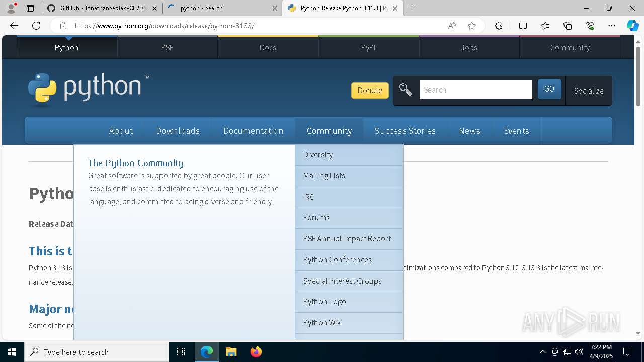Image resolution: width=644 pixels, height=362 pixels.
Task: Click the page vertical scrollbar thumb
Action: coord(638,76)
